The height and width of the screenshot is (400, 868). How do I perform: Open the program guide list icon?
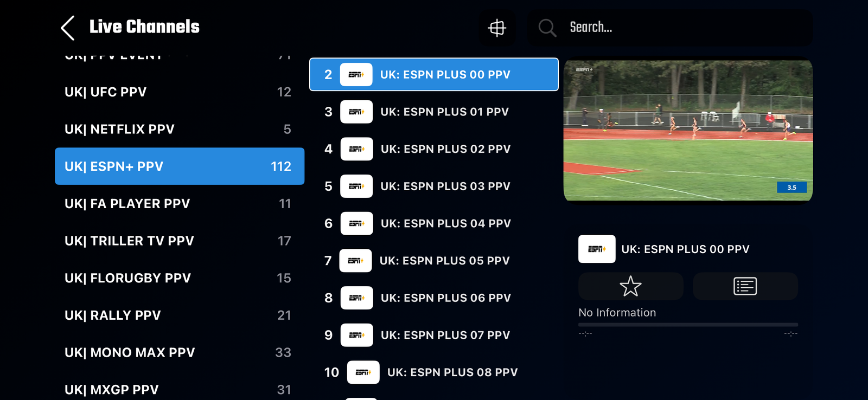coord(745,286)
